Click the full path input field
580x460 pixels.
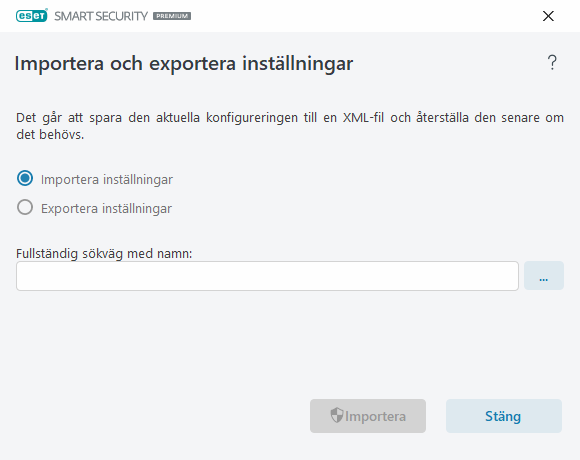(x=267, y=276)
